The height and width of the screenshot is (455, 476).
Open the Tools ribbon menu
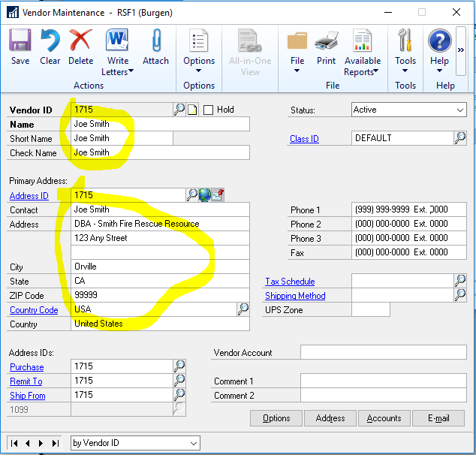coord(405,53)
